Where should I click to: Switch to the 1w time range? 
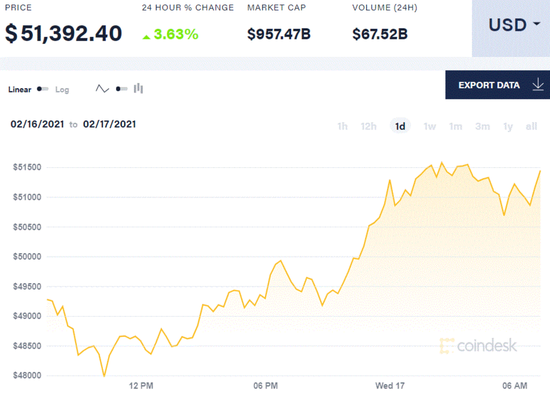pos(430,126)
